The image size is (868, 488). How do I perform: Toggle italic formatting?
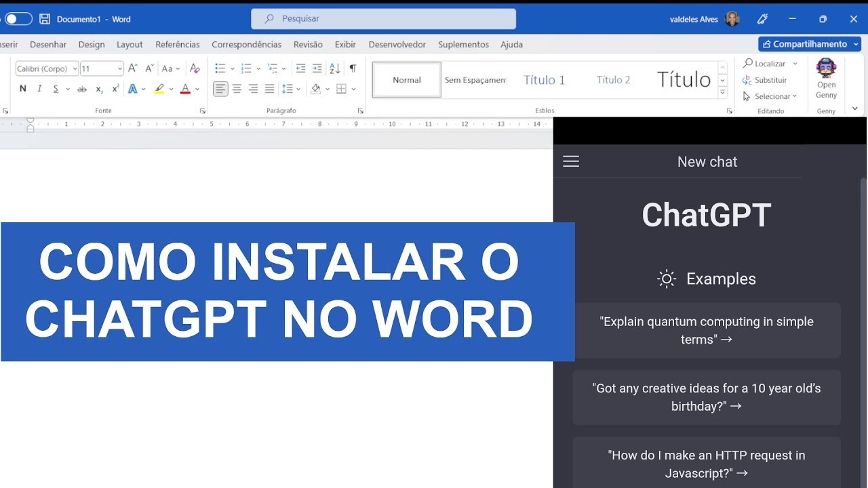tap(39, 89)
